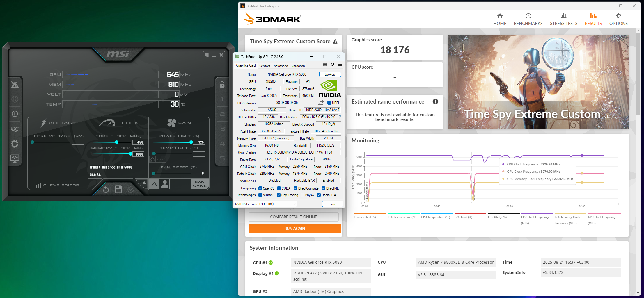The height and width of the screenshot is (298, 644).
Task: Click the Power Limit slider handle
Action: coord(191,142)
